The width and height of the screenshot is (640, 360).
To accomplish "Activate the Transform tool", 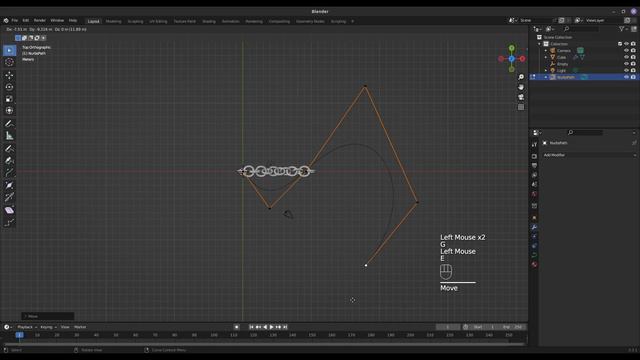I will (x=9, y=111).
